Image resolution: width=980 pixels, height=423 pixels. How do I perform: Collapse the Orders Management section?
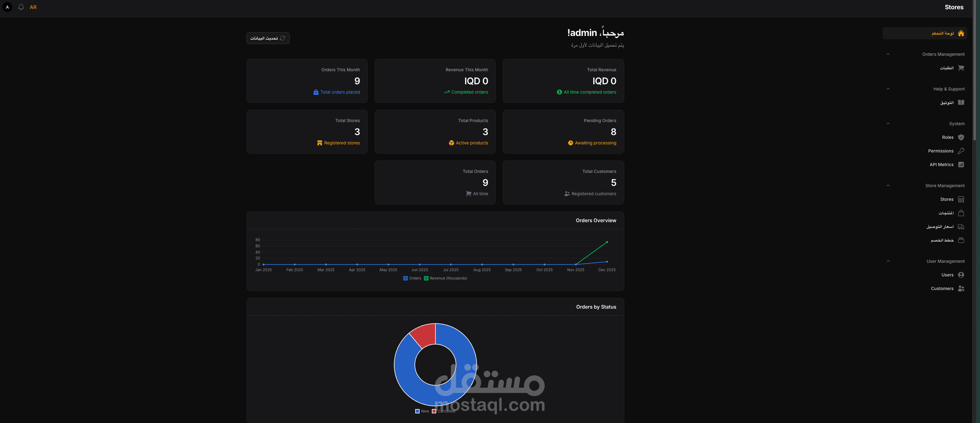tap(888, 54)
